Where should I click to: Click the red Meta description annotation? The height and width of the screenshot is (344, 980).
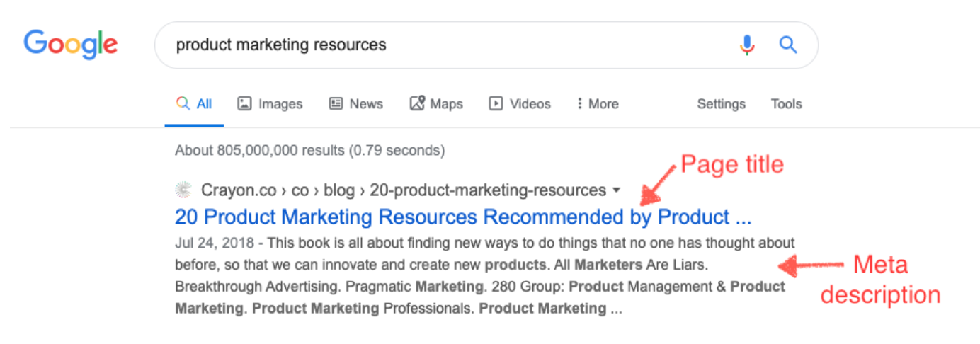click(880, 280)
